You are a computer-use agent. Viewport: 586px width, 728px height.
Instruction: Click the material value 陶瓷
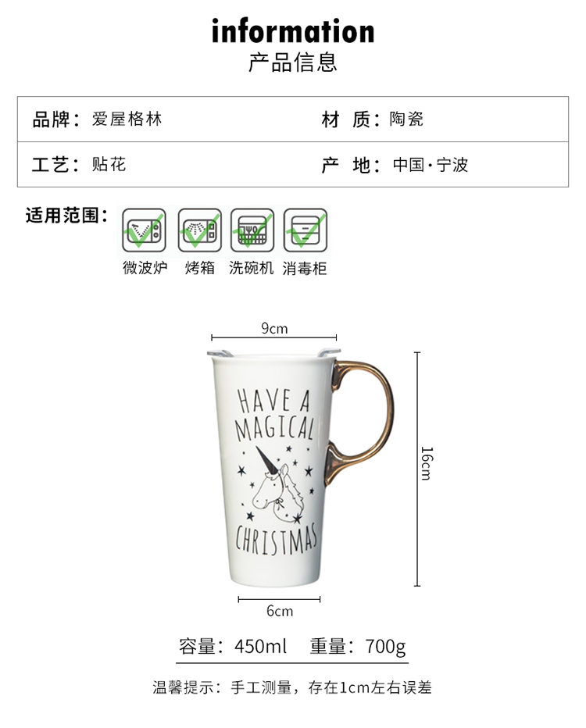point(406,120)
